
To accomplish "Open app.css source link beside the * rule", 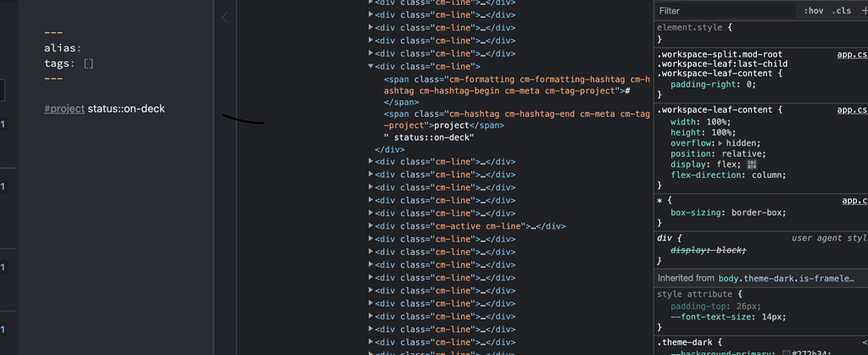I will point(854,201).
